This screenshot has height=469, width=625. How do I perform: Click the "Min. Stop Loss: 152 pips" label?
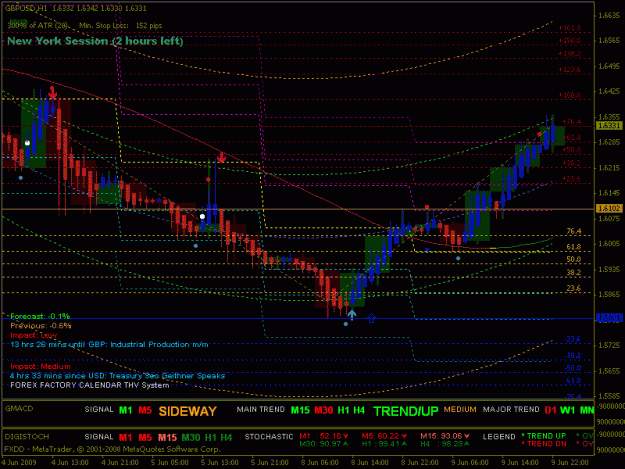[120, 26]
